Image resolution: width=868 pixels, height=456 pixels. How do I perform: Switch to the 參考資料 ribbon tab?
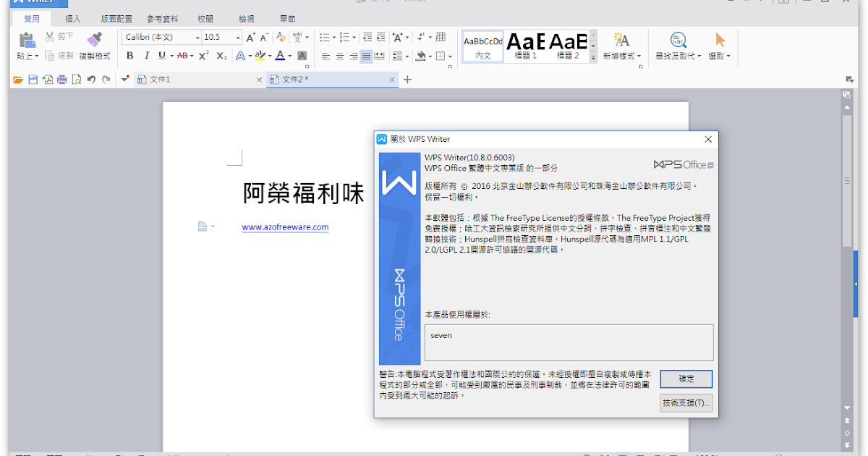(162, 19)
